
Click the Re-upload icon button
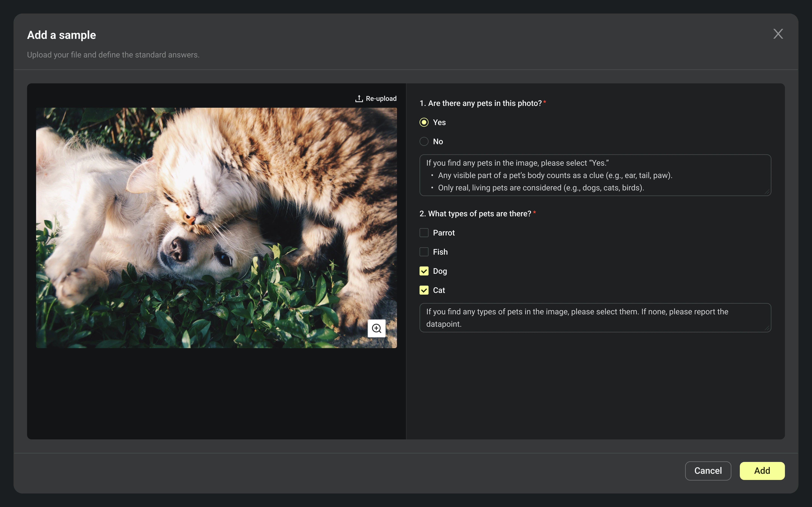359,99
